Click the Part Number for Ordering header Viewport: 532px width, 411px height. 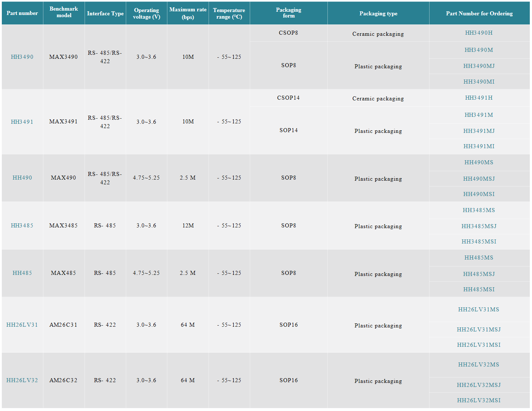click(479, 13)
